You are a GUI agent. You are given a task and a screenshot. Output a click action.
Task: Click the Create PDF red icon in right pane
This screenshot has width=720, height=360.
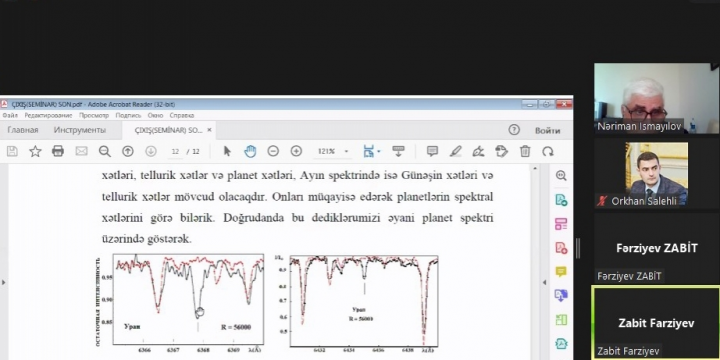coord(561,248)
